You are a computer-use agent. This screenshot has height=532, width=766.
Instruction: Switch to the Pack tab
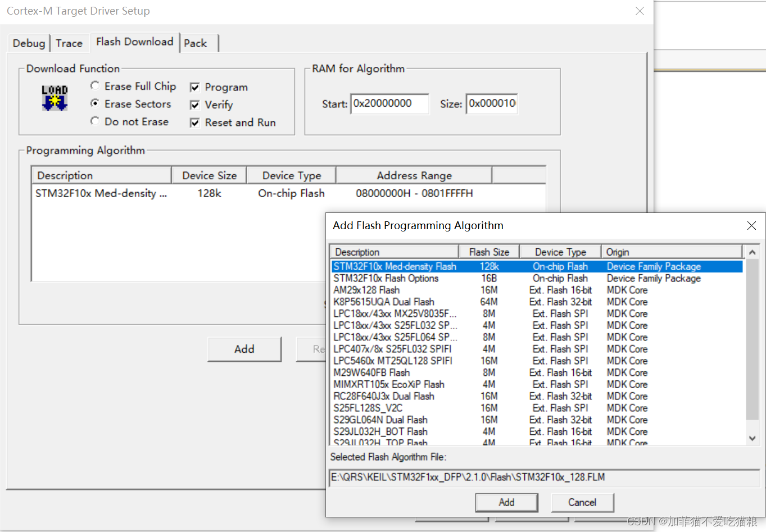[196, 43]
